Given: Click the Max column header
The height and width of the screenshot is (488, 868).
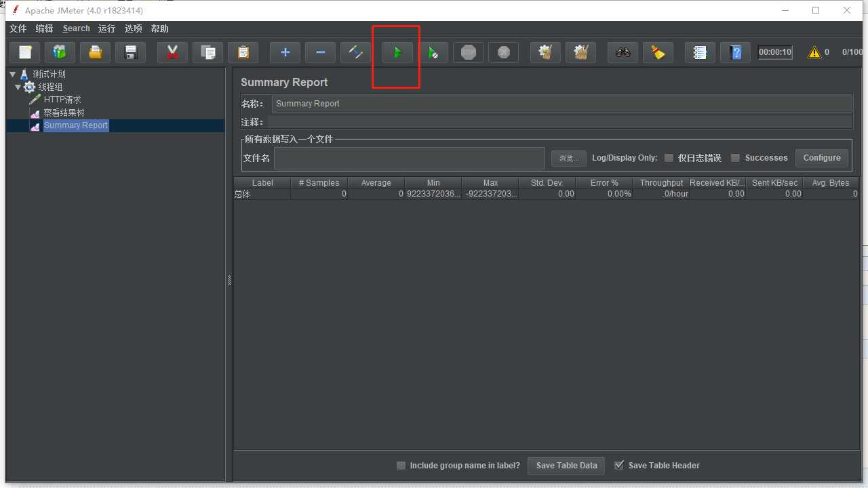Looking at the screenshot, I should pos(490,183).
